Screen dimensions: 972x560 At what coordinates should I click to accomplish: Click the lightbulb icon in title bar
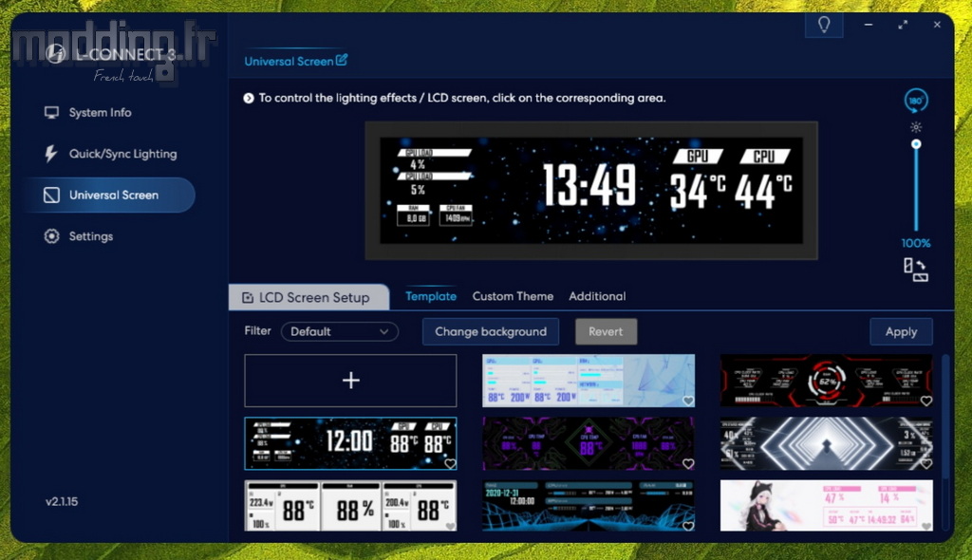824,25
